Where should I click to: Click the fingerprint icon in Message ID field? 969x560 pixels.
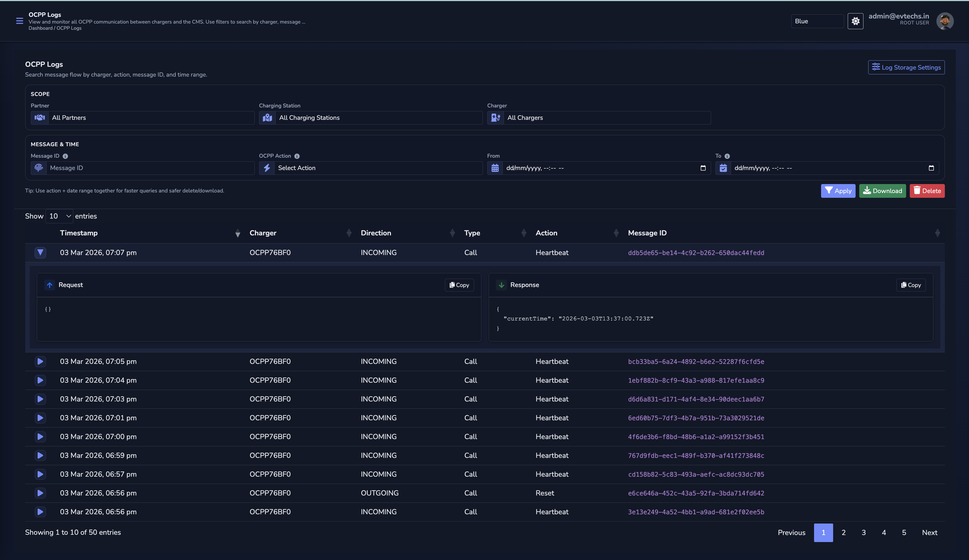[x=38, y=168]
